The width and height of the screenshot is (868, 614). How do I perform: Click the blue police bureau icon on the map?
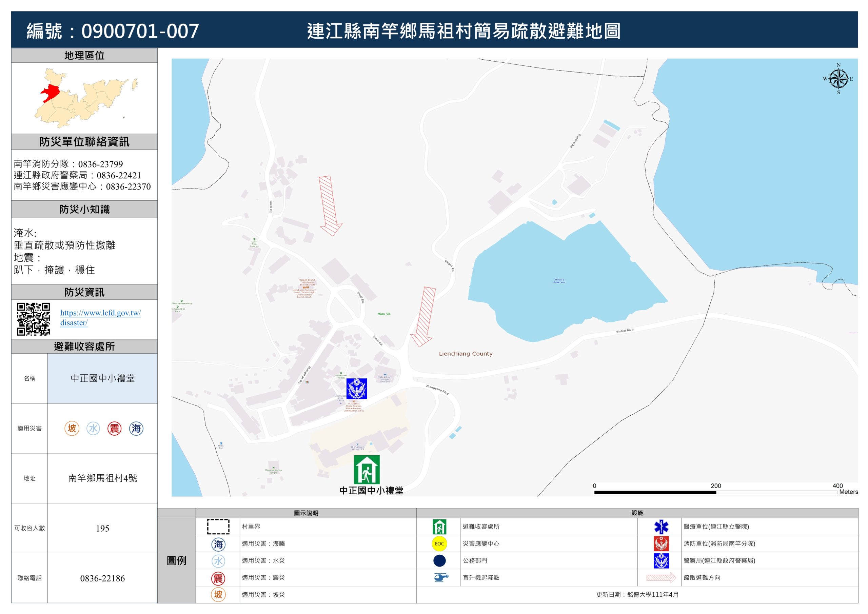356,389
